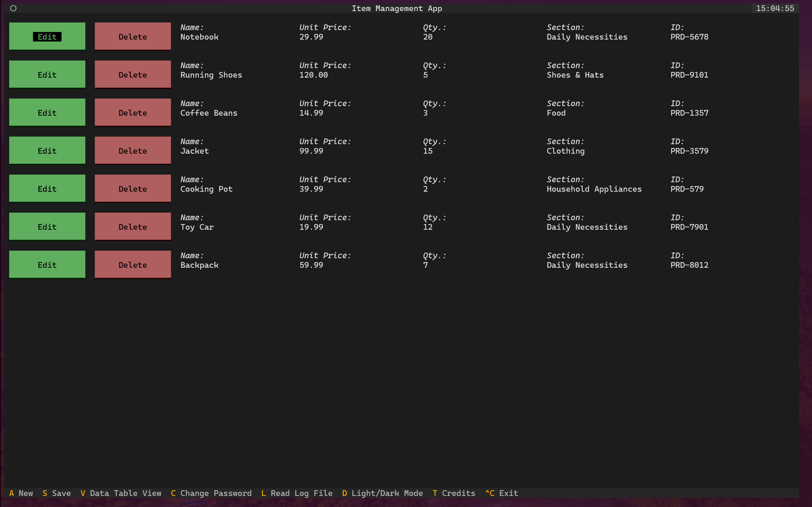Click Save in the footer bar

click(x=57, y=493)
